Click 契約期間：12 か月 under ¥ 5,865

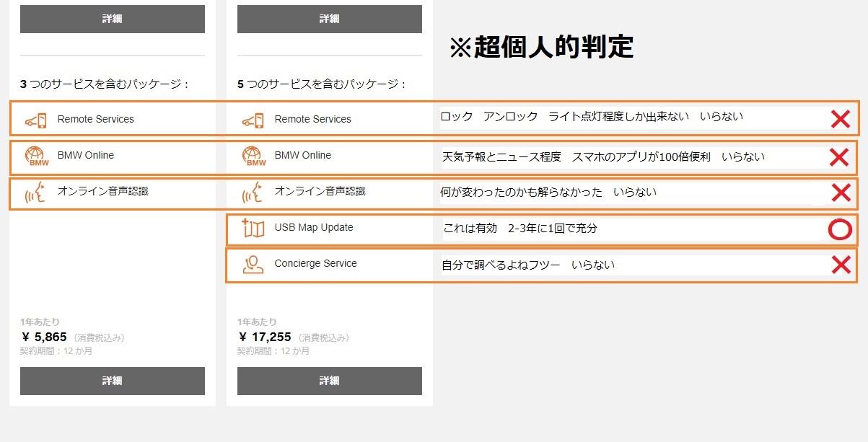(56, 351)
